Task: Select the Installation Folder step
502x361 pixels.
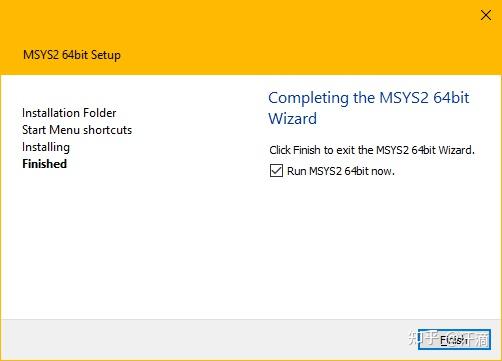Action: 69,113
